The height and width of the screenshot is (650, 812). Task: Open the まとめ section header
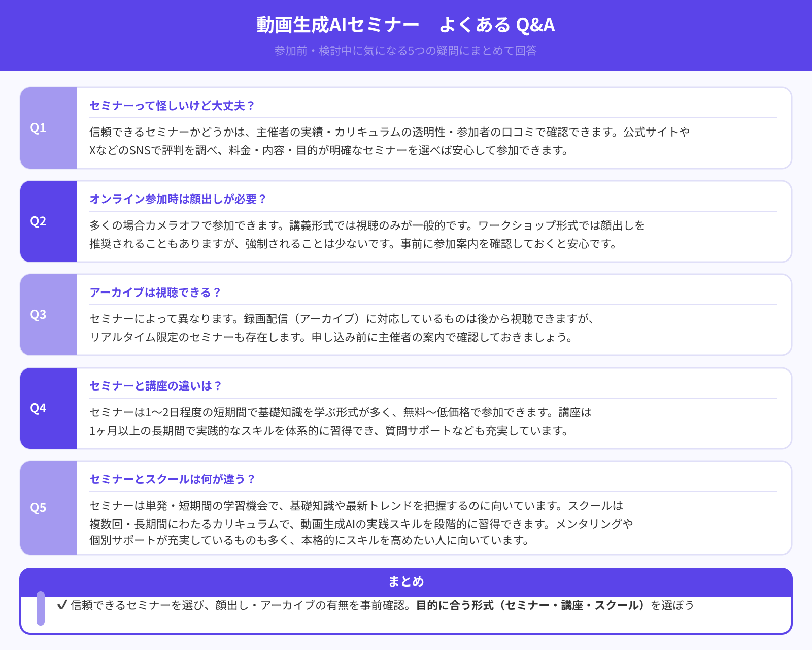[x=406, y=581]
